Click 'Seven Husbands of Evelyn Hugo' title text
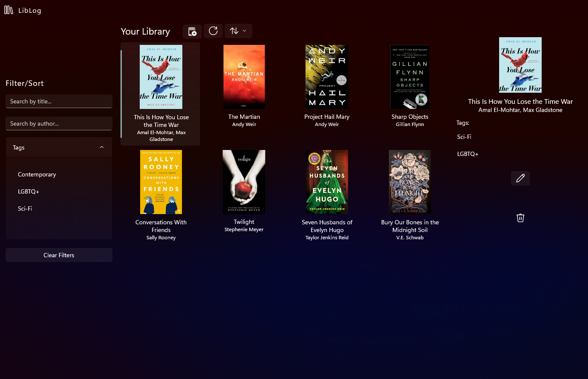The width and height of the screenshot is (588, 379). [x=327, y=226]
